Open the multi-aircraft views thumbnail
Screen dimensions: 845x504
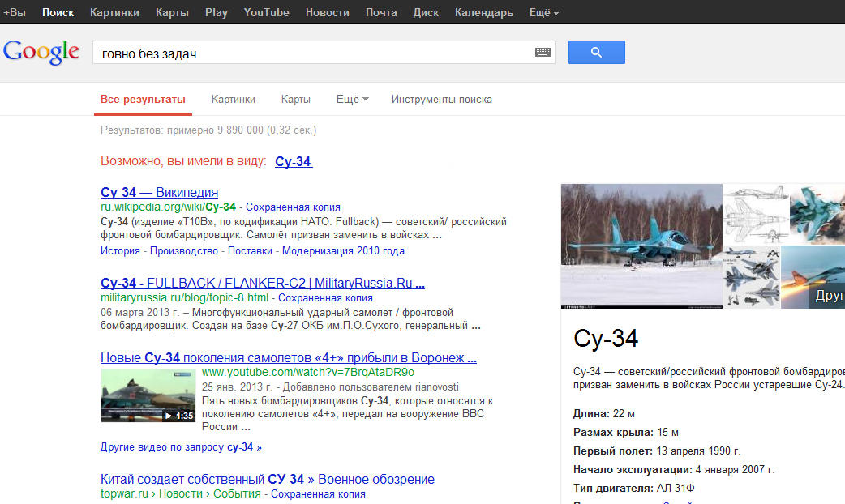pyautogui.click(x=752, y=277)
